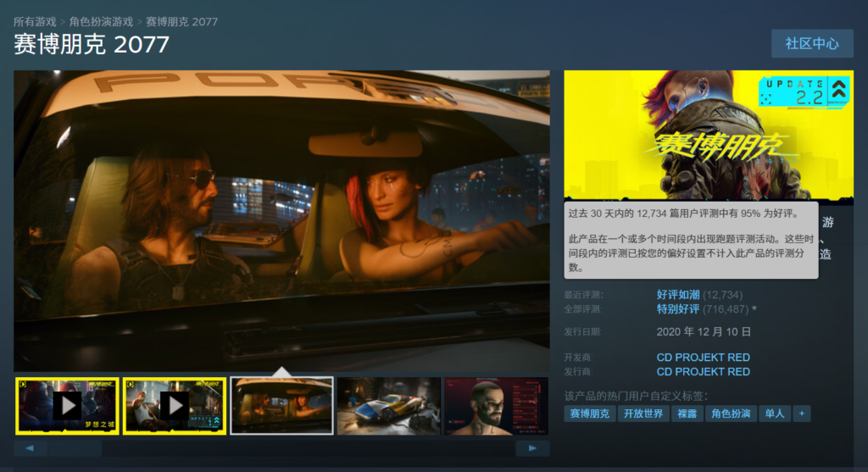The height and width of the screenshot is (472, 868).
Task: Select the 裸露 tag
Action: (687, 414)
